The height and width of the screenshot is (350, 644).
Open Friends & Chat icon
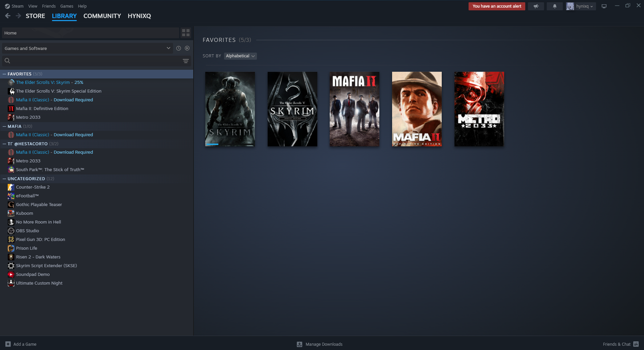click(x=636, y=344)
